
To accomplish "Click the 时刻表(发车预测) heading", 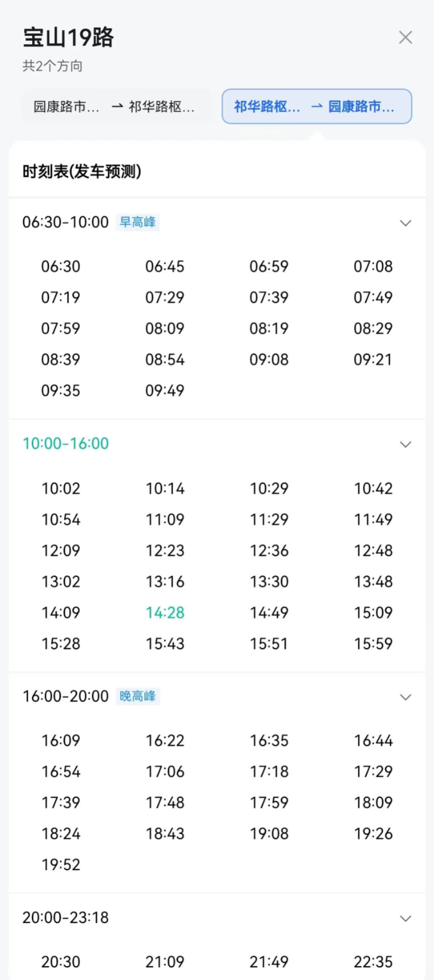I will point(82,171).
